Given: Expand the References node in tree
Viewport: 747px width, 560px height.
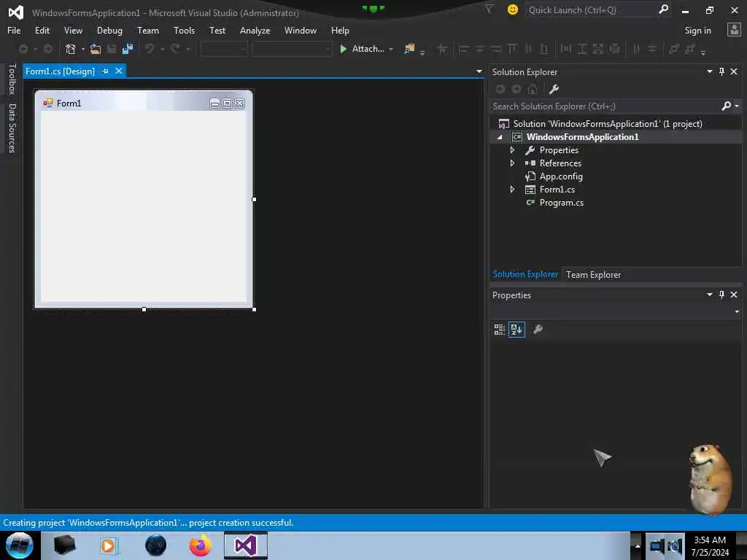Looking at the screenshot, I should pos(512,163).
